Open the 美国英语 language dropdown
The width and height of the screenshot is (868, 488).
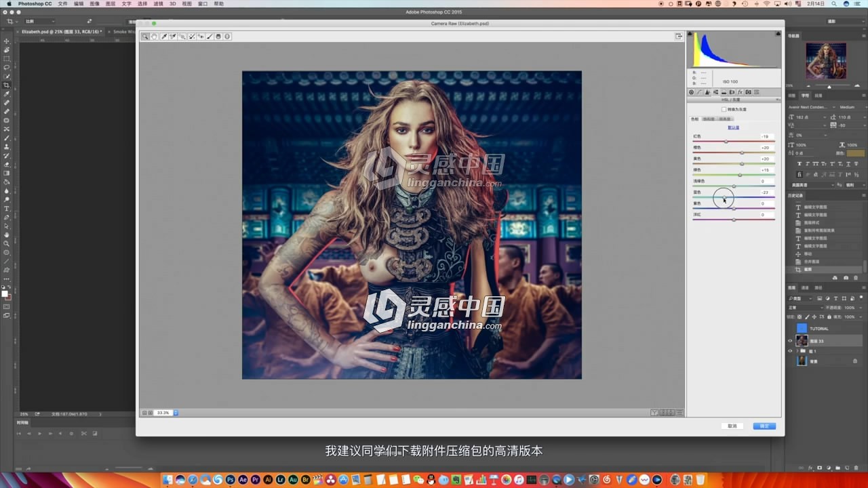(813, 185)
